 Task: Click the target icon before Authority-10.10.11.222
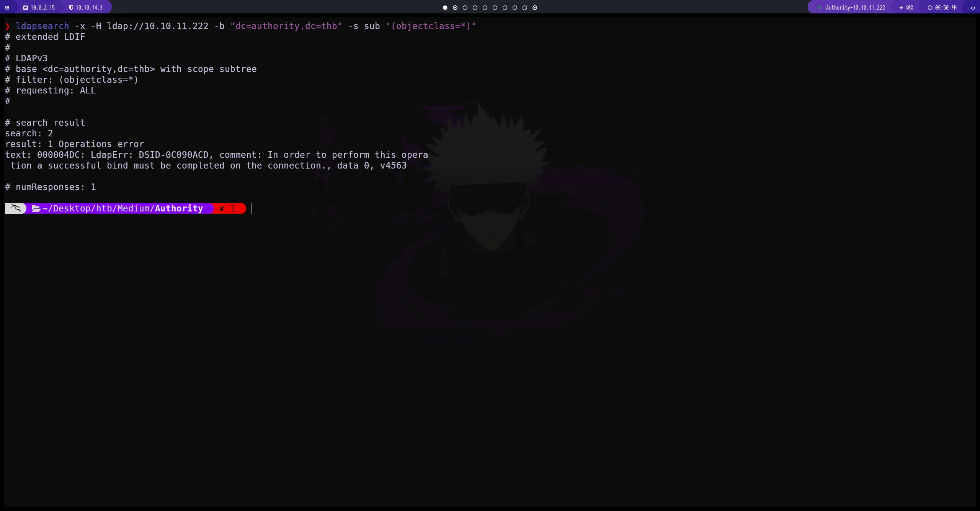point(819,7)
